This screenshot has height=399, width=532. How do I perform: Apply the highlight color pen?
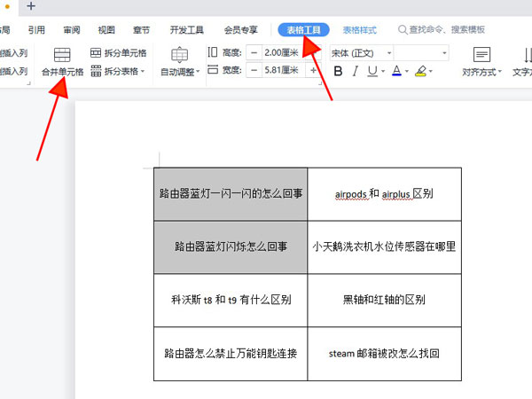pyautogui.click(x=420, y=71)
